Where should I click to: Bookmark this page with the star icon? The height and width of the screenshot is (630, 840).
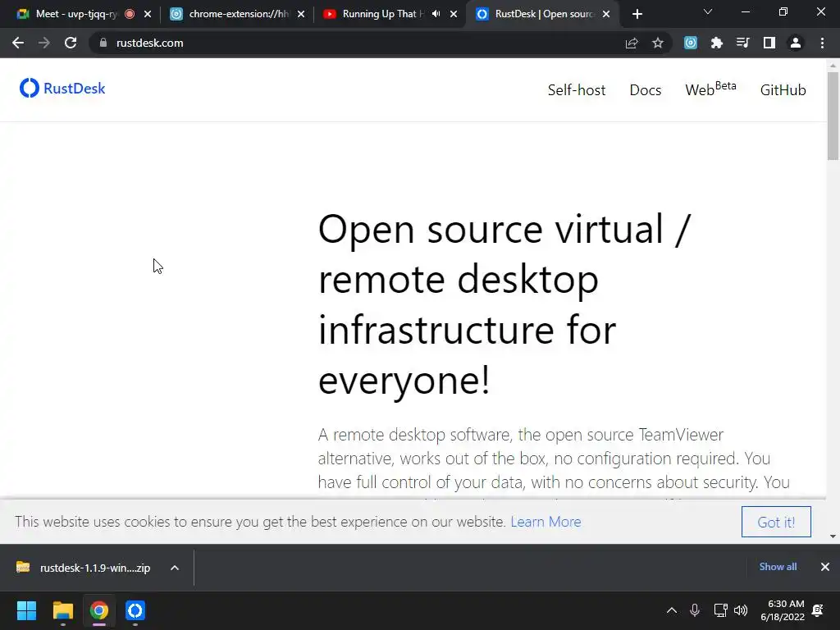[x=658, y=43]
